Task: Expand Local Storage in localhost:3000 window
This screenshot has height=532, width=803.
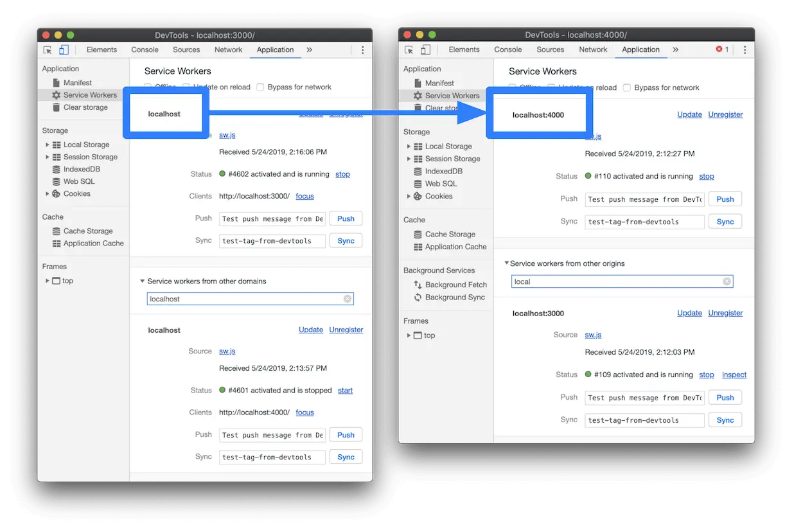Action: 47,145
